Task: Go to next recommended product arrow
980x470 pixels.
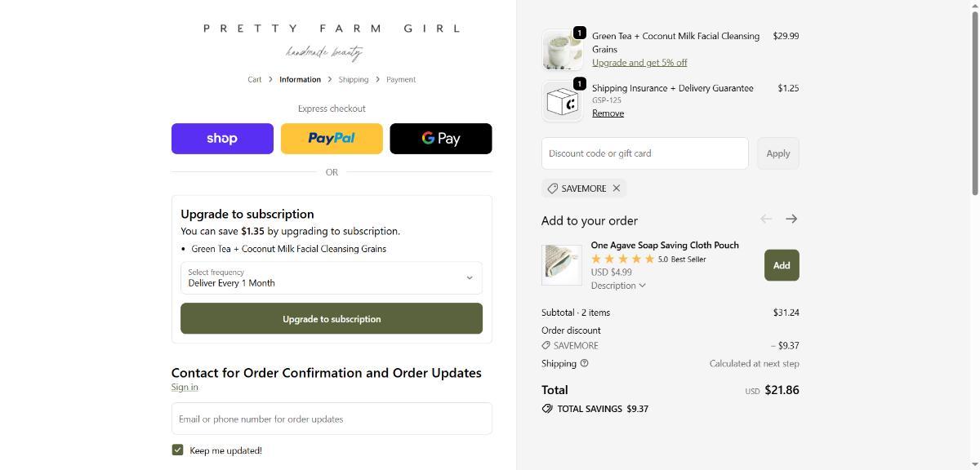Action: point(791,219)
